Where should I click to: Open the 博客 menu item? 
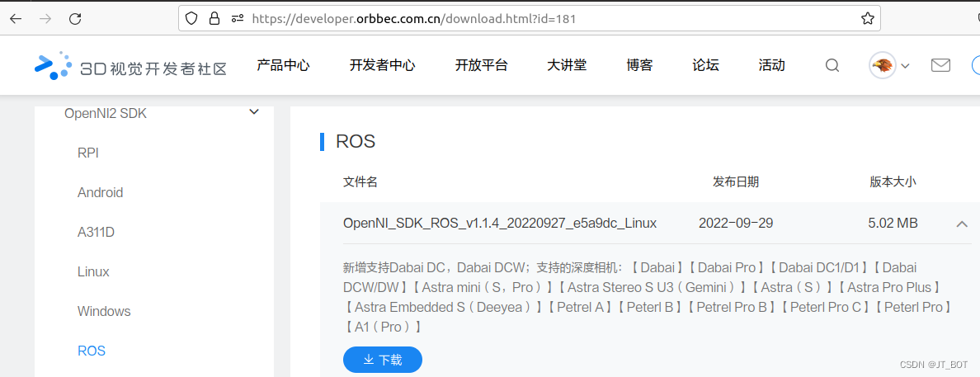click(x=639, y=65)
